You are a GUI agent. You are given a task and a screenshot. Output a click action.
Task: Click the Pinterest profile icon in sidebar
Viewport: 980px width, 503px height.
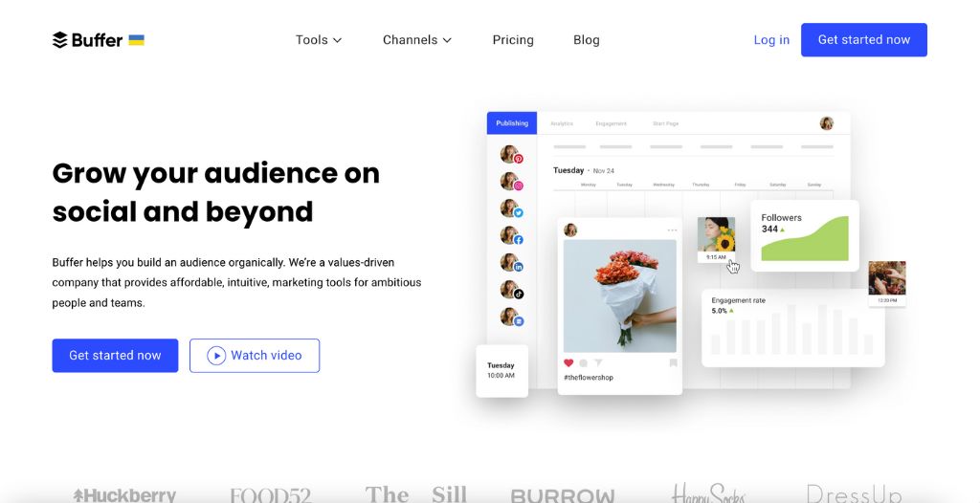[x=511, y=155]
